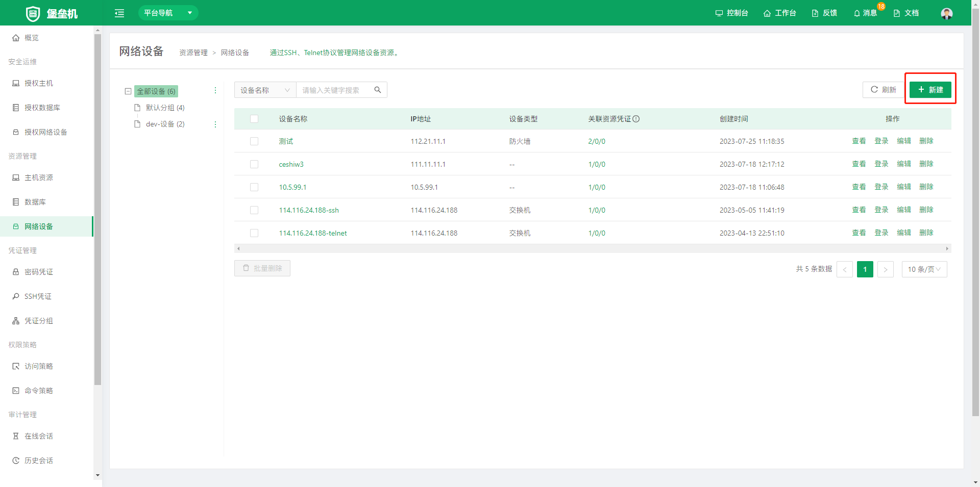The height and width of the screenshot is (487, 980).
Task: Open the 114.116.24.188-ssh device link
Action: (309, 210)
